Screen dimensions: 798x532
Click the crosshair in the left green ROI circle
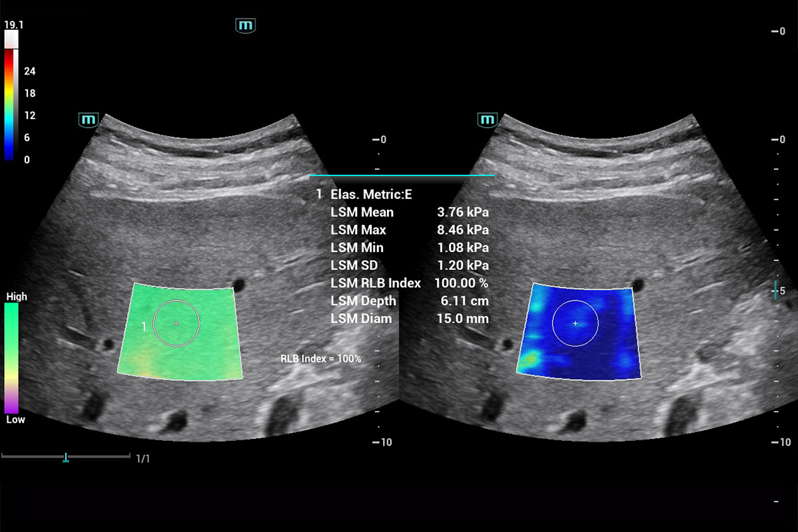point(176,323)
